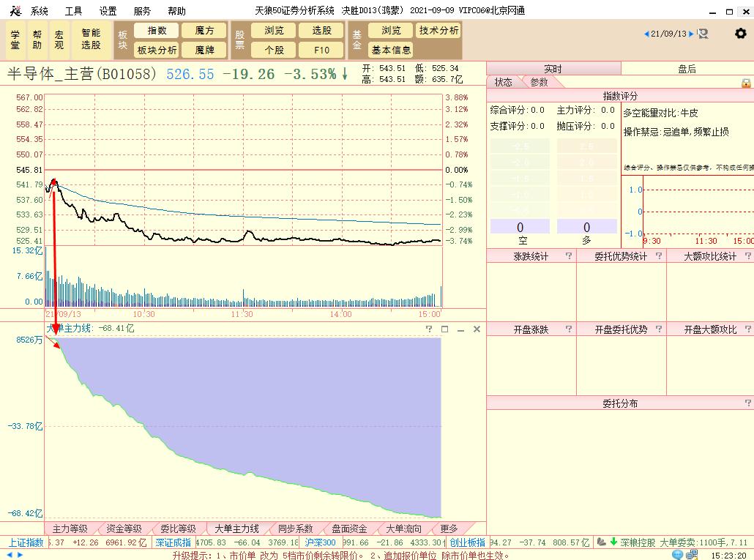Screen dimensions: 754x560
Task: Select 魔牌 in the 板块 toolbar
Action: [x=204, y=50]
